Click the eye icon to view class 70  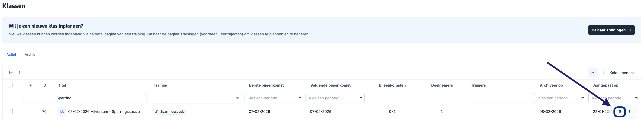tap(619, 112)
